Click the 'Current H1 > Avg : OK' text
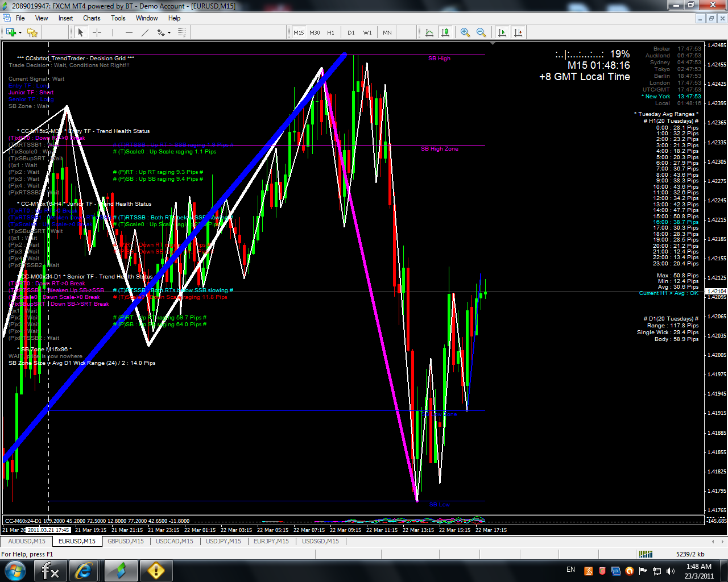Screen dimensions: 728x582 point(669,293)
